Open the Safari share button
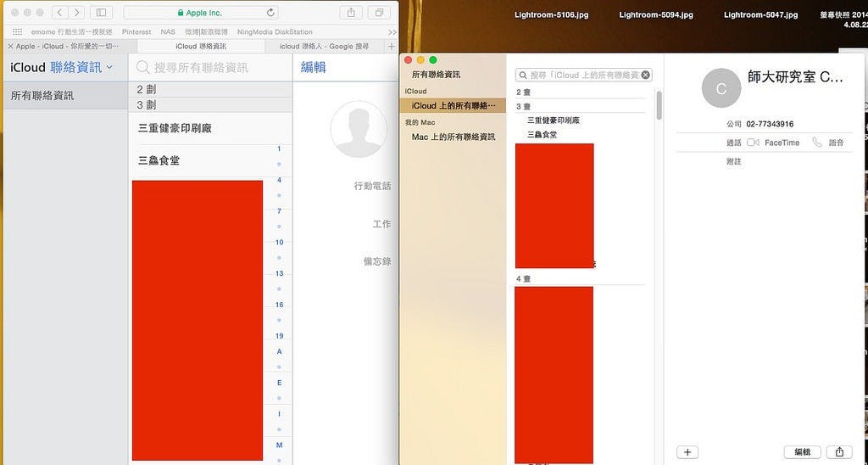The width and height of the screenshot is (868, 465). pos(351,12)
